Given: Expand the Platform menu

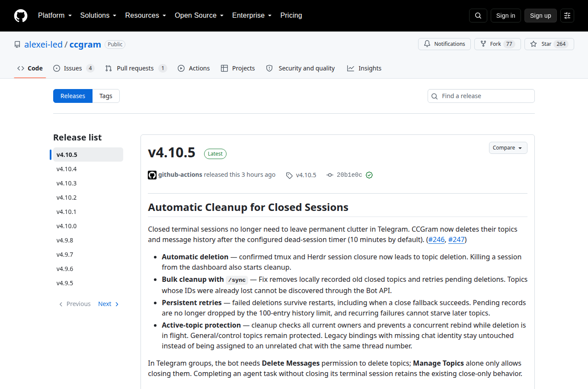Looking at the screenshot, I should click(55, 16).
